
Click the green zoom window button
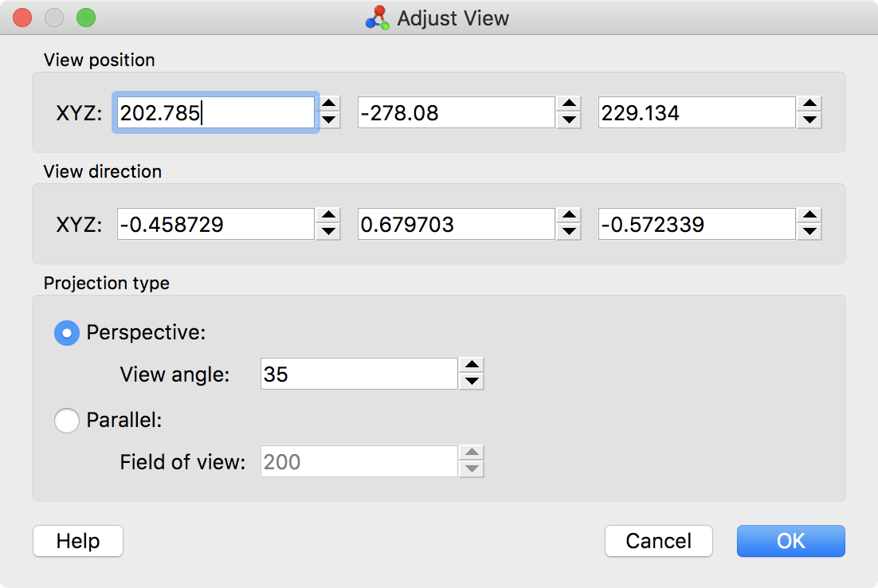coord(85,18)
